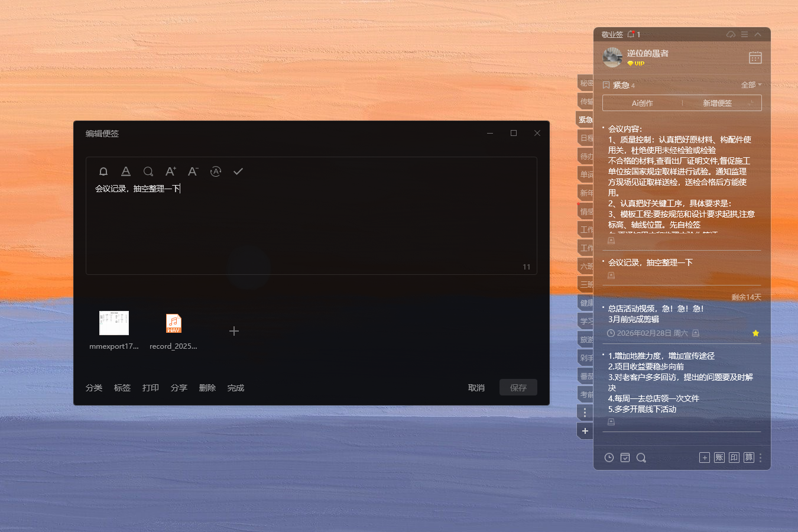Toggle the underlined A formatting icon
The height and width of the screenshot is (532, 798).
click(126, 171)
